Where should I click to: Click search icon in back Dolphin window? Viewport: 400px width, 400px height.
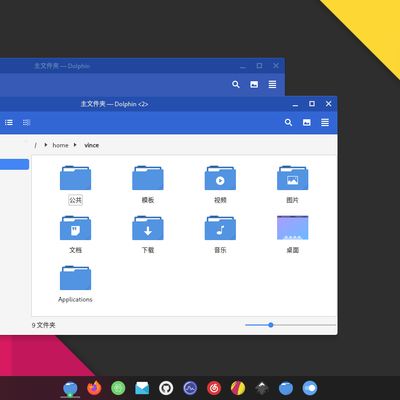pos(236,84)
